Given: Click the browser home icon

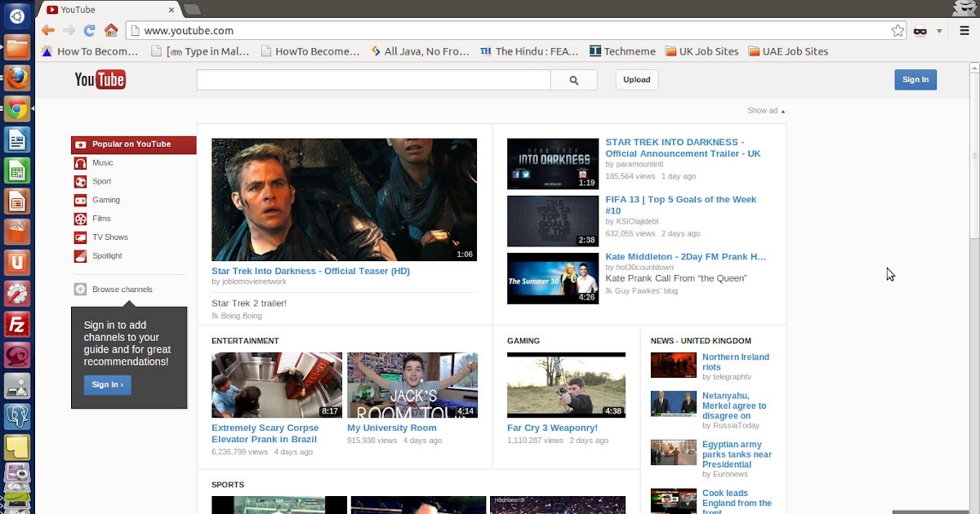Looking at the screenshot, I should [x=111, y=31].
